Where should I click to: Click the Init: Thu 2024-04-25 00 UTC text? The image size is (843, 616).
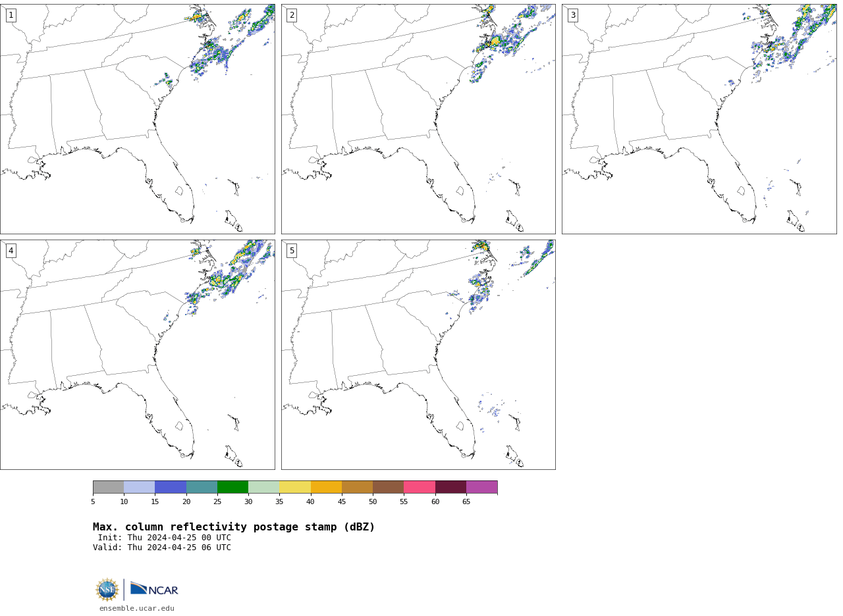point(165,538)
